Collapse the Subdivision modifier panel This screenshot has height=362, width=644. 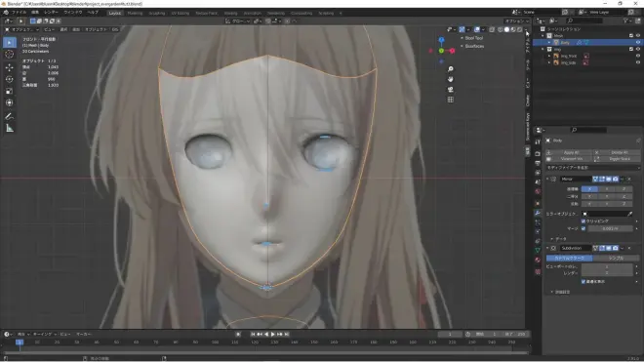pos(547,248)
